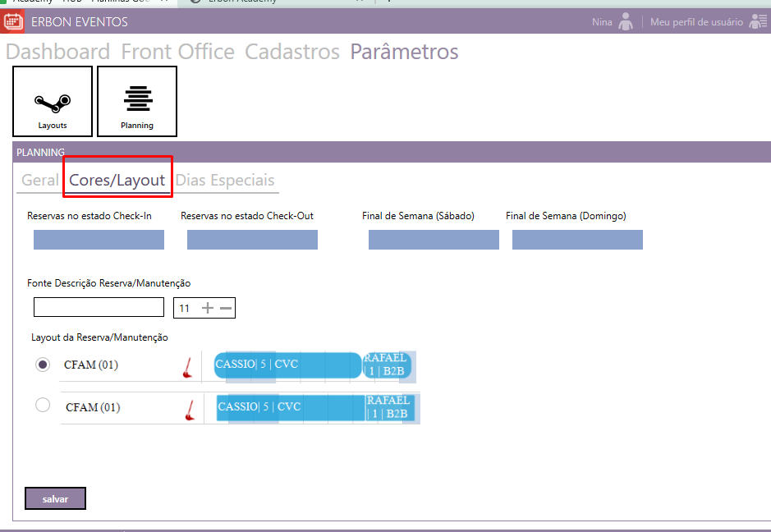Select the first CFAM (01) layout radio button

click(x=43, y=365)
